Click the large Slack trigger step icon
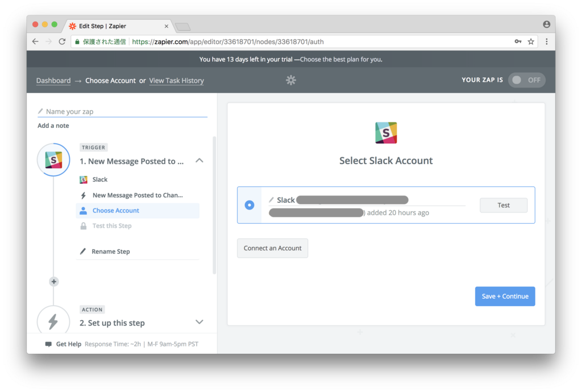Viewport: 582px width, 392px height. coord(53,160)
